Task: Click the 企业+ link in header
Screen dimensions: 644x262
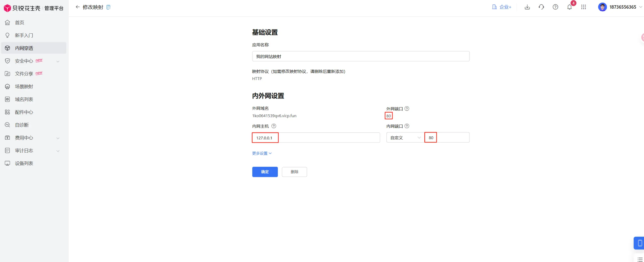Action: [x=502, y=7]
